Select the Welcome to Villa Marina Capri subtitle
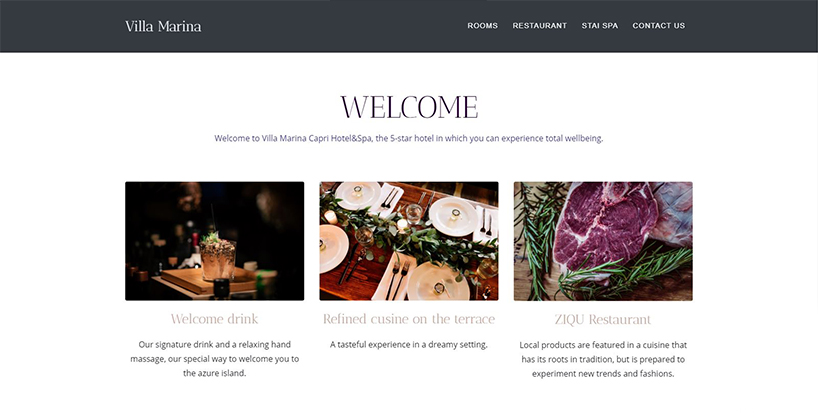This screenshot has width=818, height=414. [x=409, y=138]
